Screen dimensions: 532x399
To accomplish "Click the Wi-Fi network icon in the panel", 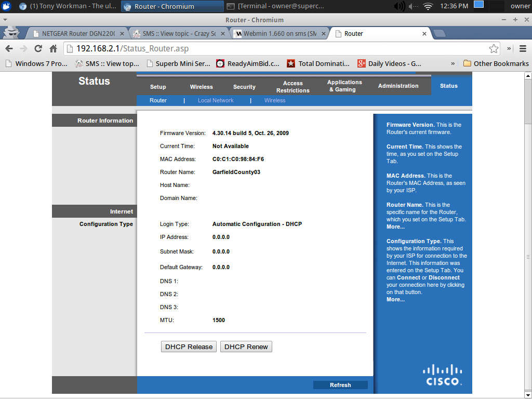I will [428, 6].
